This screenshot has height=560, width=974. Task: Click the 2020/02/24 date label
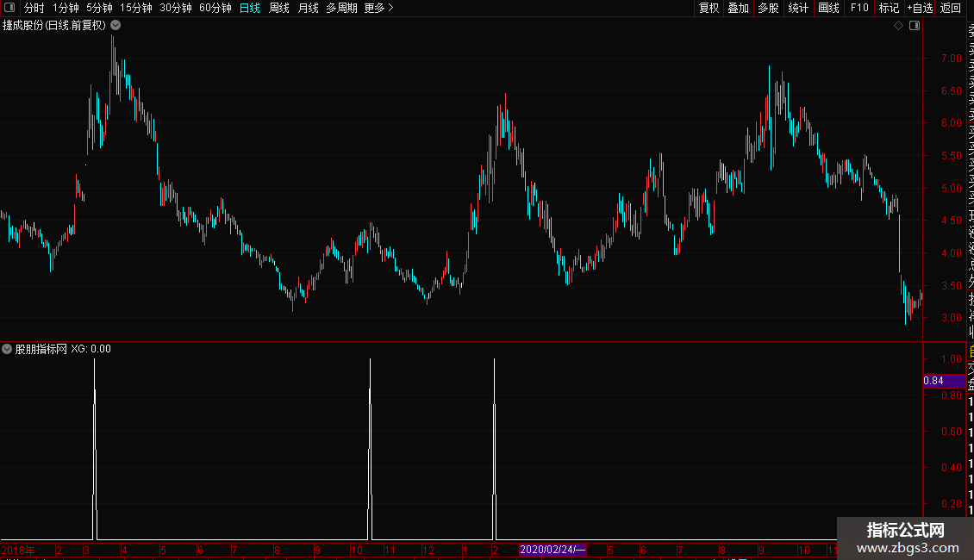(x=553, y=550)
